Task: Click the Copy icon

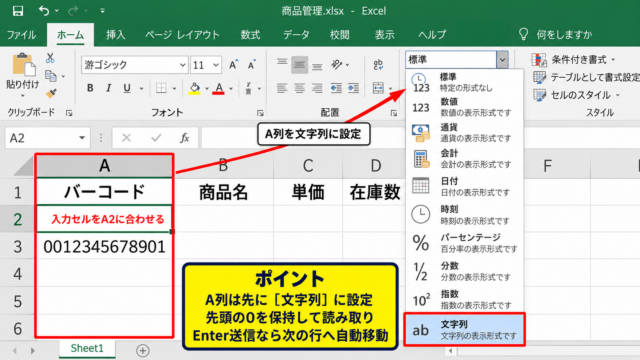Action: [x=51, y=76]
